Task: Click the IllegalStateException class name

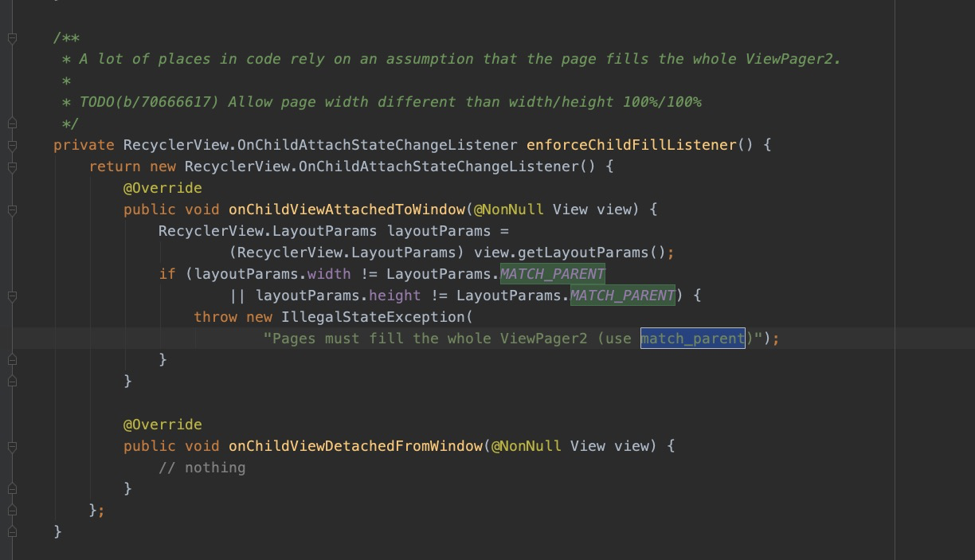Action: coord(374,317)
